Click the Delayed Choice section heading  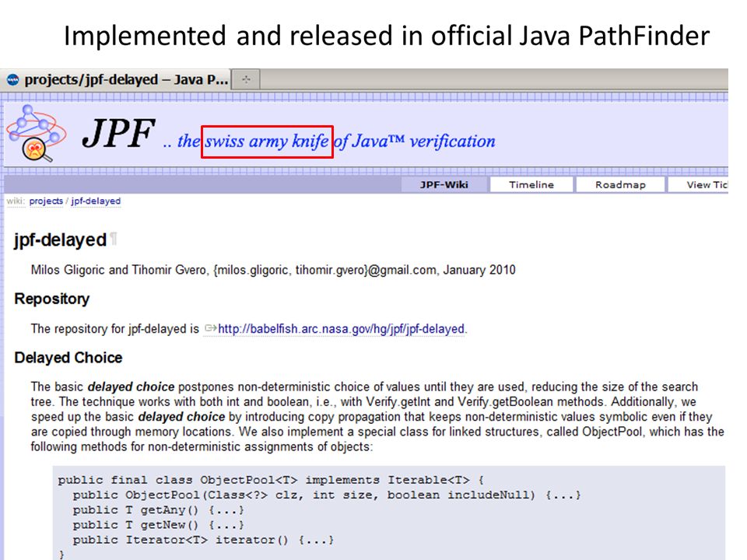click(x=68, y=358)
